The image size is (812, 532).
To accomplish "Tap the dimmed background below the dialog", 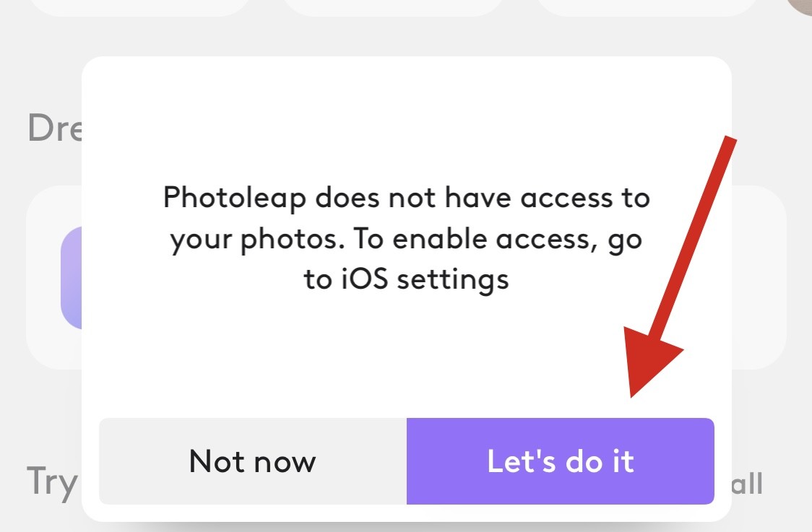I will [x=405, y=527].
